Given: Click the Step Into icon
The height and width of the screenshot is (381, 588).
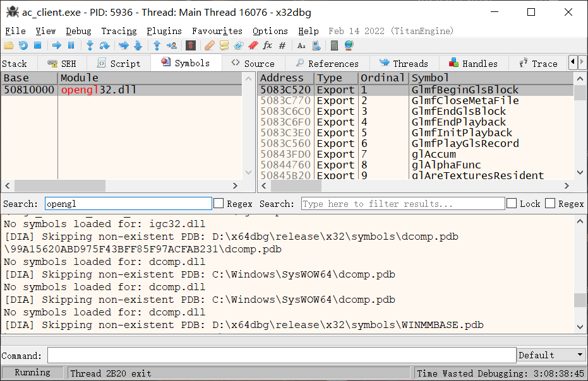Looking at the screenshot, I should coord(90,45).
